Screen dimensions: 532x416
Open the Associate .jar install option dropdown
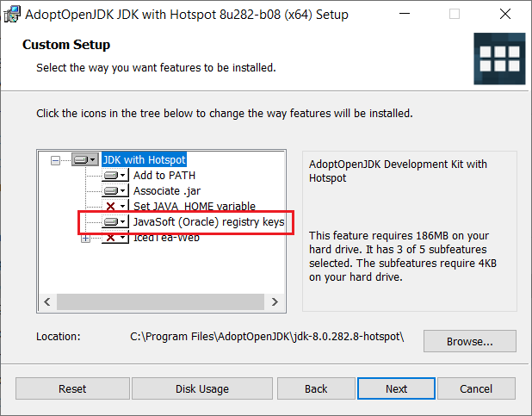tap(115, 191)
